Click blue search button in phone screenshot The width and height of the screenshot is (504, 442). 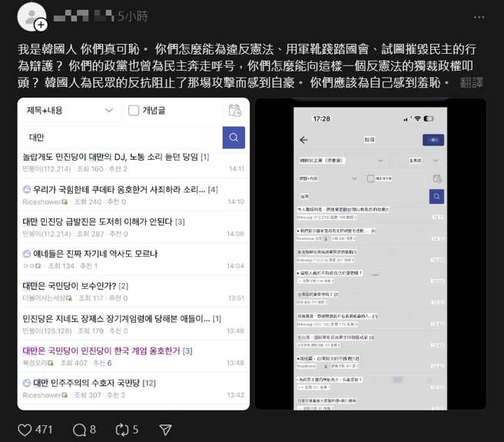pyautogui.click(x=436, y=196)
